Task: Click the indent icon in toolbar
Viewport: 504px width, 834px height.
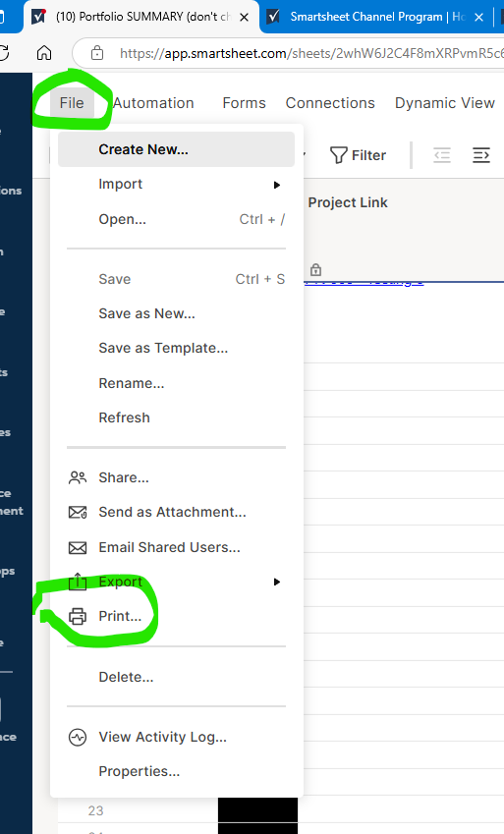Action: pos(481,155)
